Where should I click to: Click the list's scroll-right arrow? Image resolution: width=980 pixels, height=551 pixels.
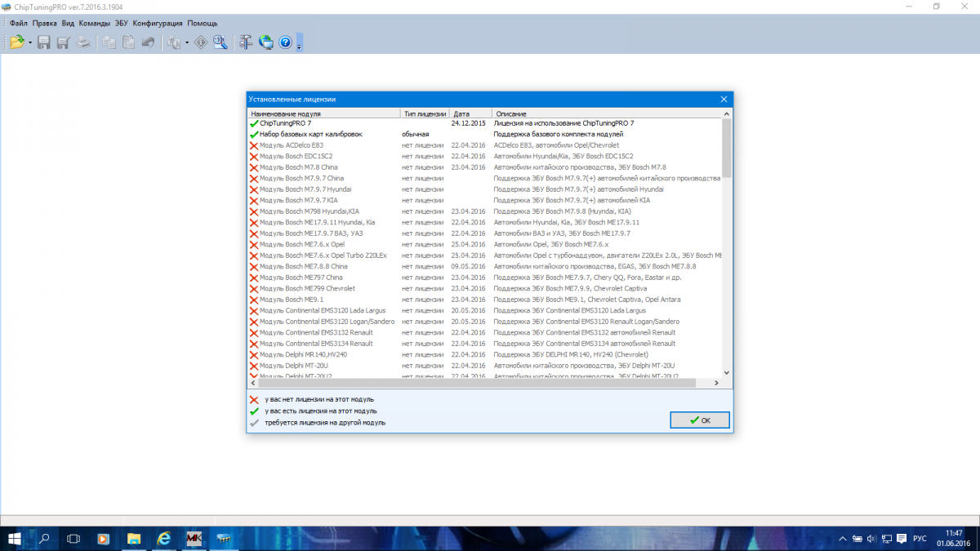pos(717,383)
